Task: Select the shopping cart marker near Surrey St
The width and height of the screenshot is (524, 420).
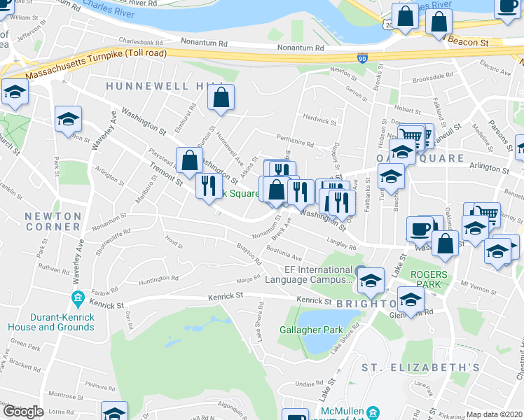Action: tap(488, 212)
